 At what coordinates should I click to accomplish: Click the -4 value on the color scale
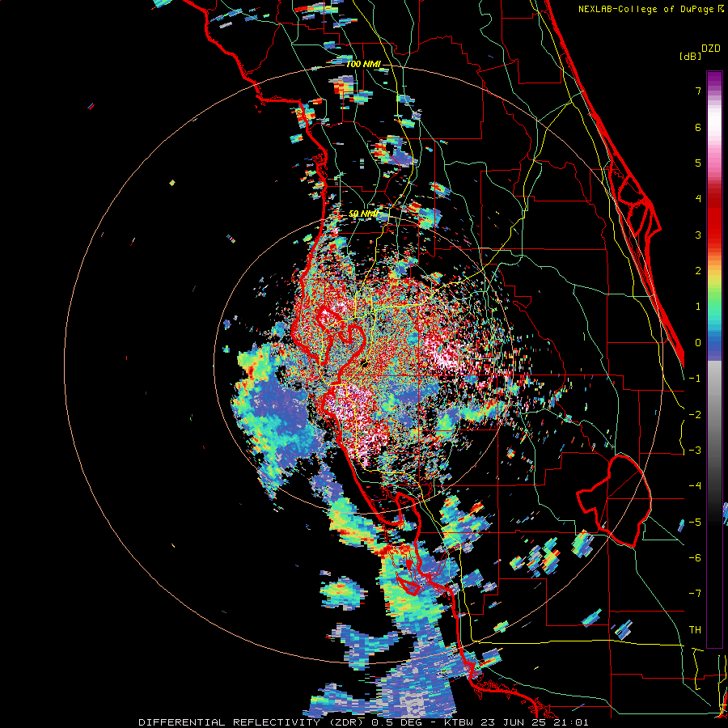(x=695, y=486)
